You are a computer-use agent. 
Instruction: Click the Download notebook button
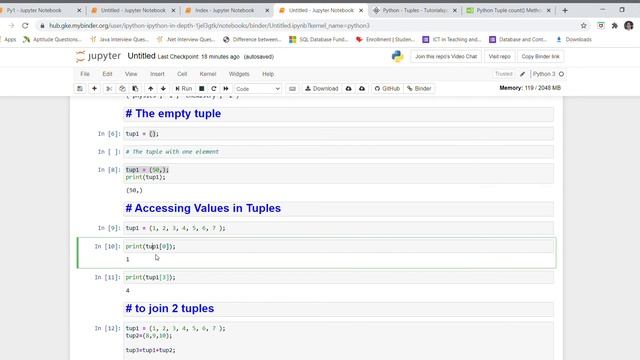(x=322, y=89)
